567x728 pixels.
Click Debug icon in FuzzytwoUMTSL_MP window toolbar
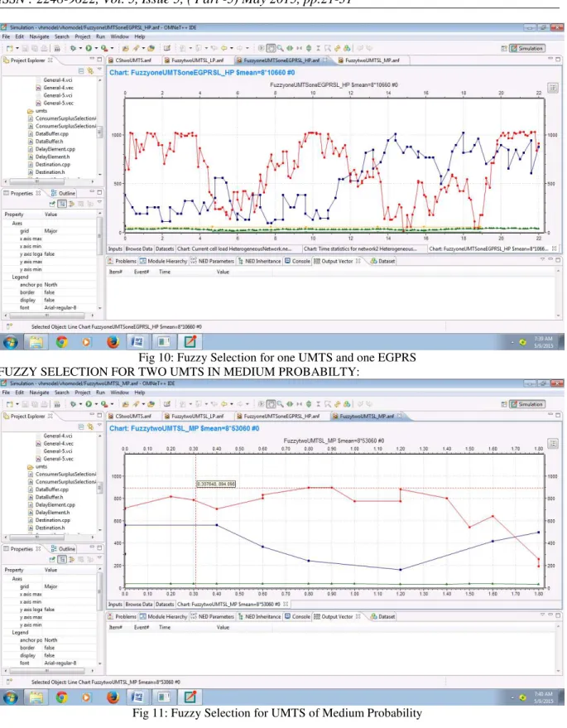pyautogui.click(x=72, y=404)
